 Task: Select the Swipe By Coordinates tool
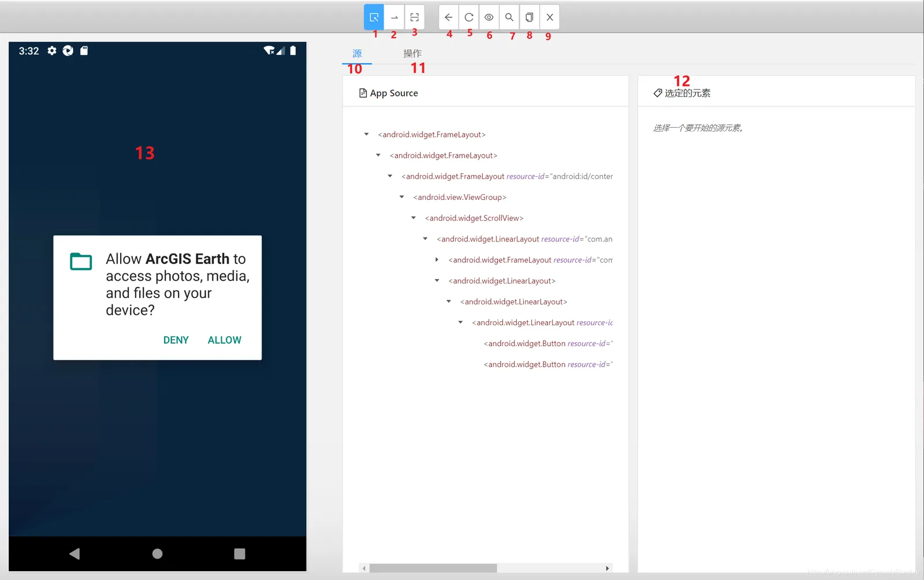pos(394,17)
